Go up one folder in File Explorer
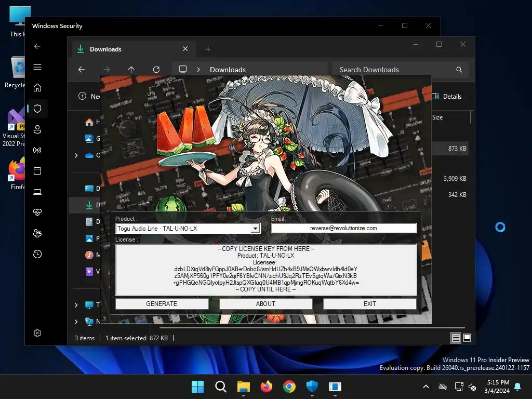Image resolution: width=532 pixels, height=399 pixels. pyautogui.click(x=131, y=70)
